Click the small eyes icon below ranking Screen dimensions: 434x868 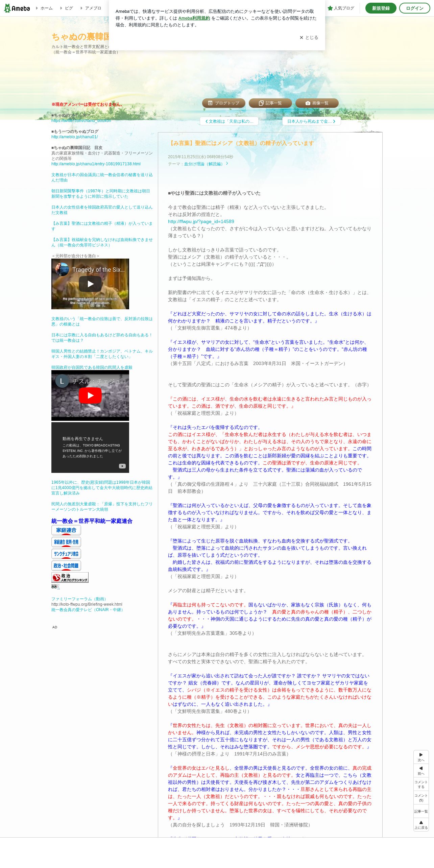tap(55, 586)
